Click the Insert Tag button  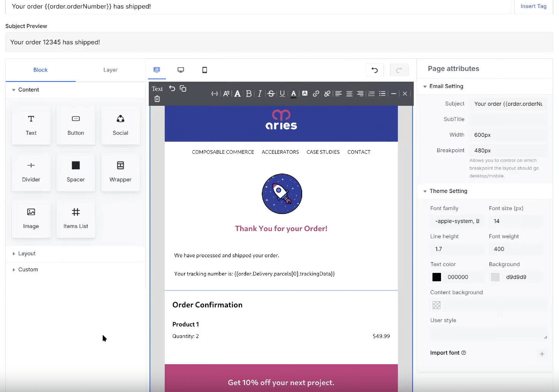click(x=533, y=6)
